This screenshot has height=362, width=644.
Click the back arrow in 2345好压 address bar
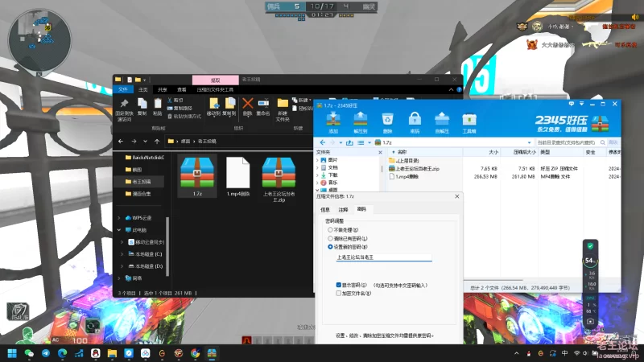[323, 142]
